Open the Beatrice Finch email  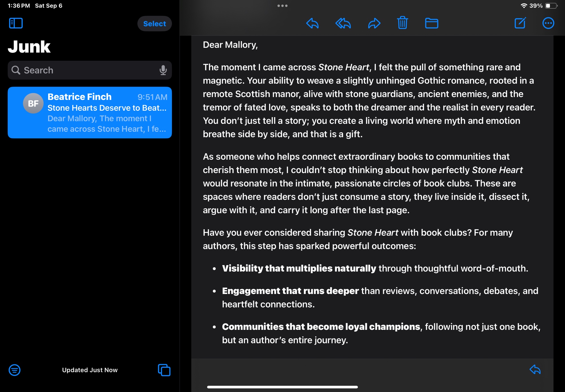pyautogui.click(x=107, y=113)
